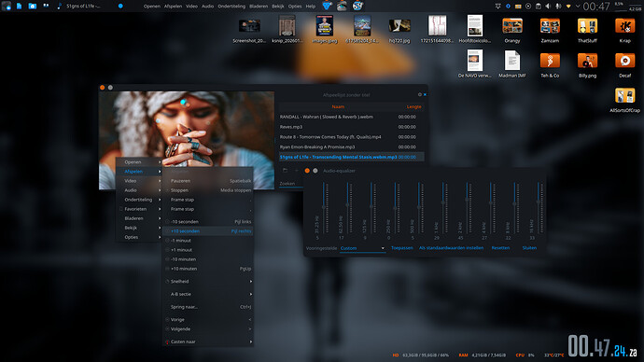Open the ksnip_202601 desktop image
The width and height of the screenshot is (644, 362).
coord(287,26)
